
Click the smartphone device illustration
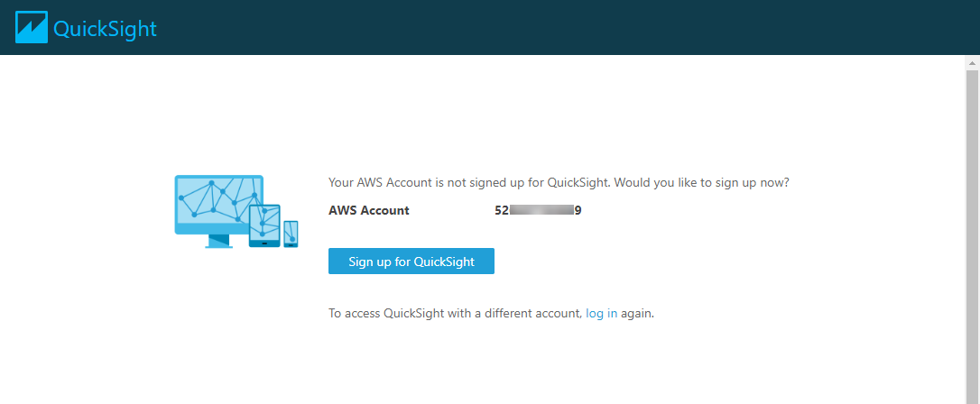[x=291, y=234]
